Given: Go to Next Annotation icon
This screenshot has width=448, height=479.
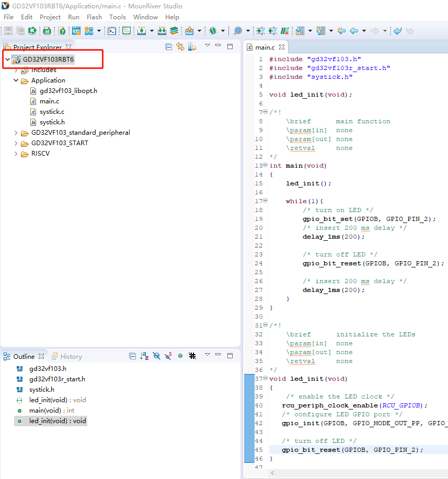Looking at the screenshot, I should click(300, 31).
